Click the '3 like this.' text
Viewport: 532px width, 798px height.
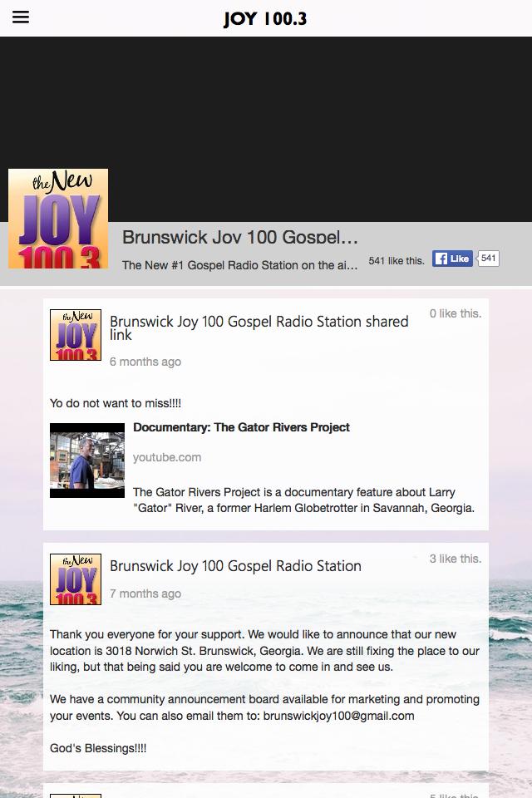456,559
